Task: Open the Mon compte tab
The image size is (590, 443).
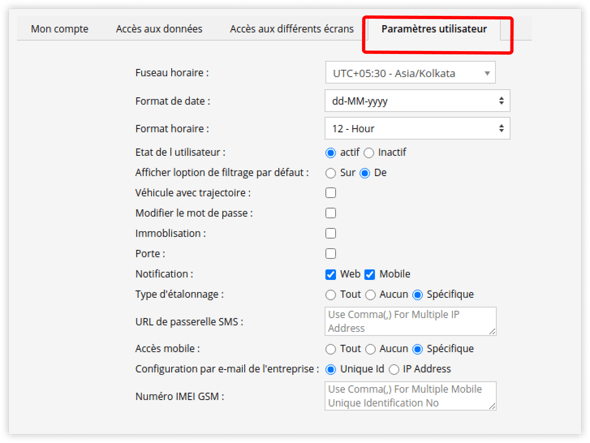Action: pyautogui.click(x=59, y=29)
